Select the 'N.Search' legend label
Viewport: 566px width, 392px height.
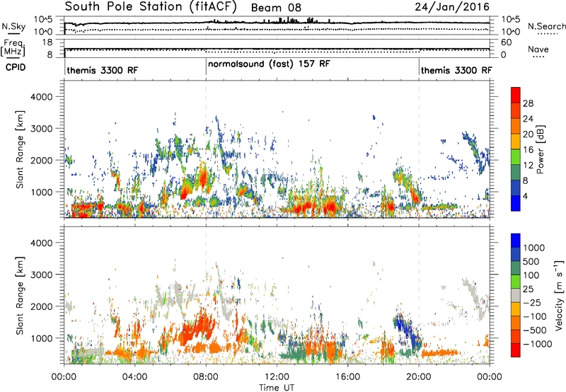pos(546,26)
